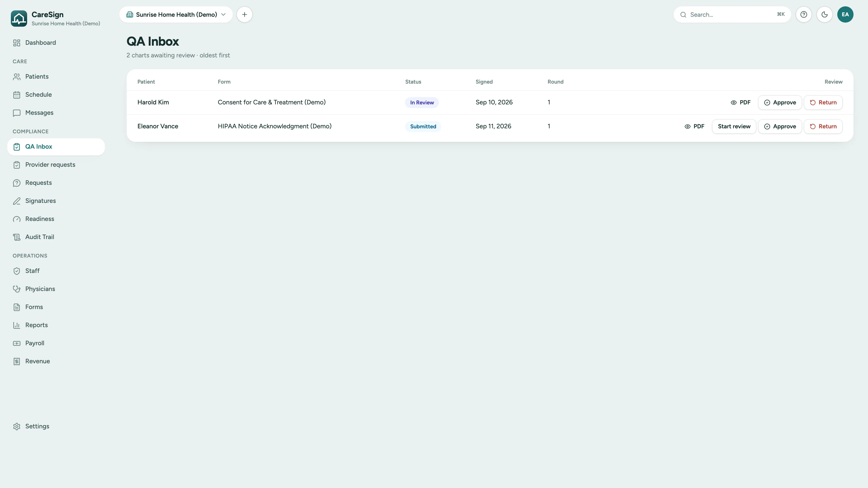Open Messages in the sidebar
This screenshot has width=868, height=488.
[x=56, y=113]
